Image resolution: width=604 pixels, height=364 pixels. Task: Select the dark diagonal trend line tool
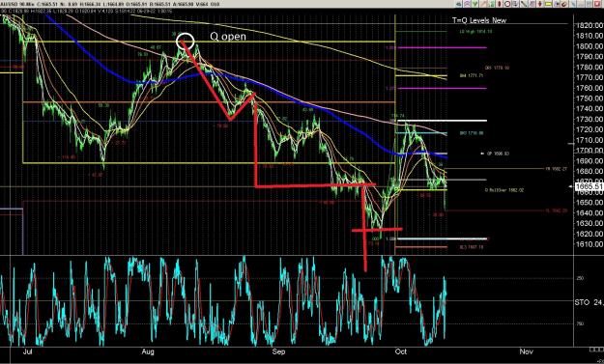tap(524, 4)
